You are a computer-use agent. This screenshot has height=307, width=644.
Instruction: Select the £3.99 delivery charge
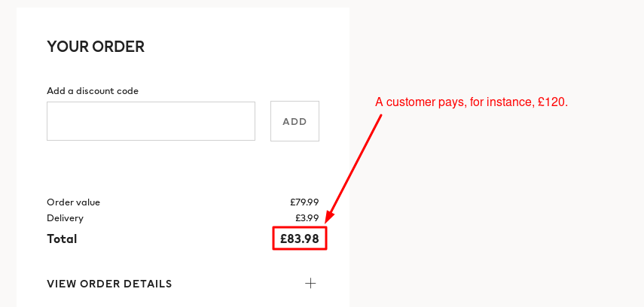pyautogui.click(x=307, y=218)
